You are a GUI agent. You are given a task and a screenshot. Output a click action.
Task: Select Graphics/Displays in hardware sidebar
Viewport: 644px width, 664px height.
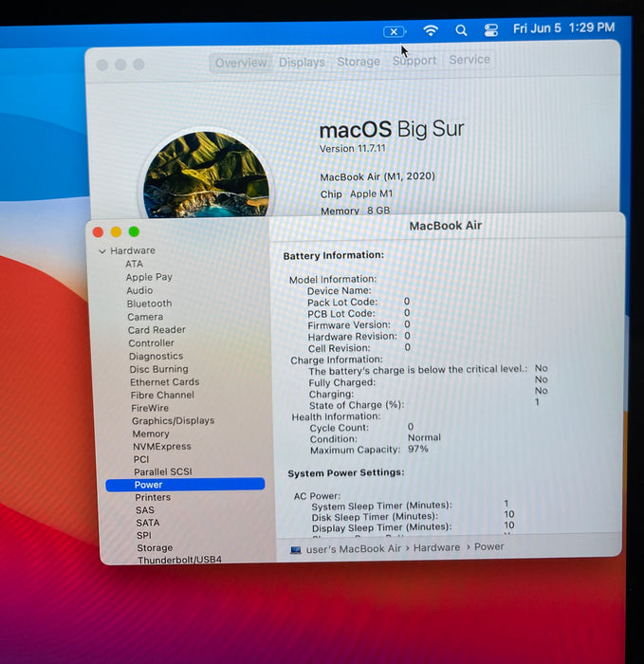click(173, 421)
